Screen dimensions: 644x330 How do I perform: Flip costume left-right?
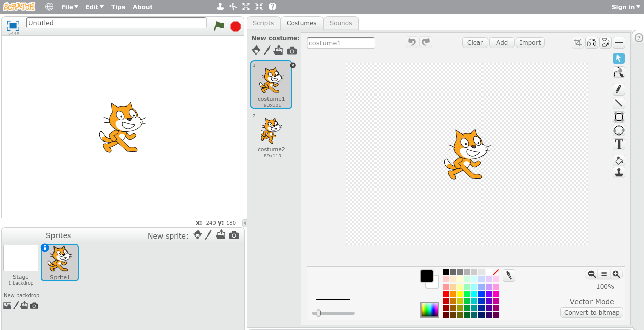click(x=592, y=43)
